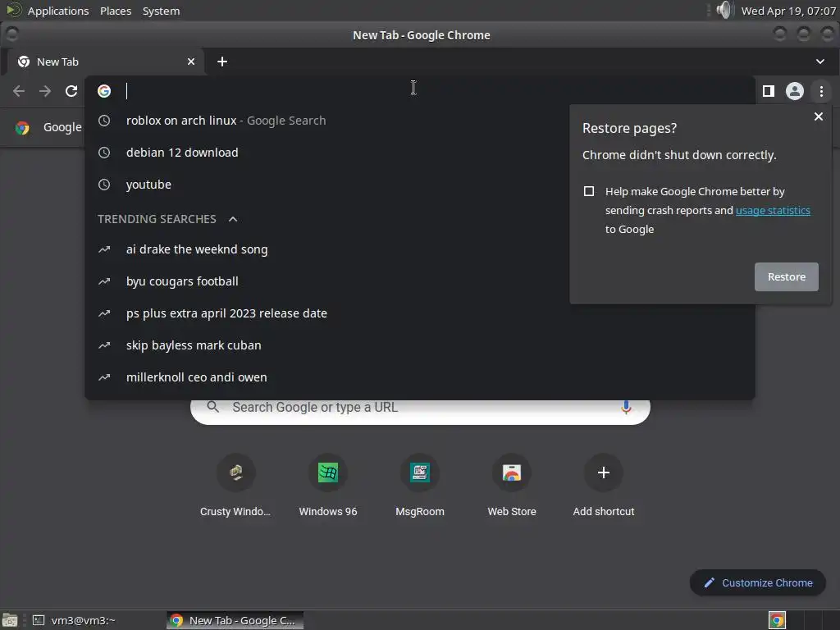Open the Places menu
The height and width of the screenshot is (630, 840).
point(116,11)
